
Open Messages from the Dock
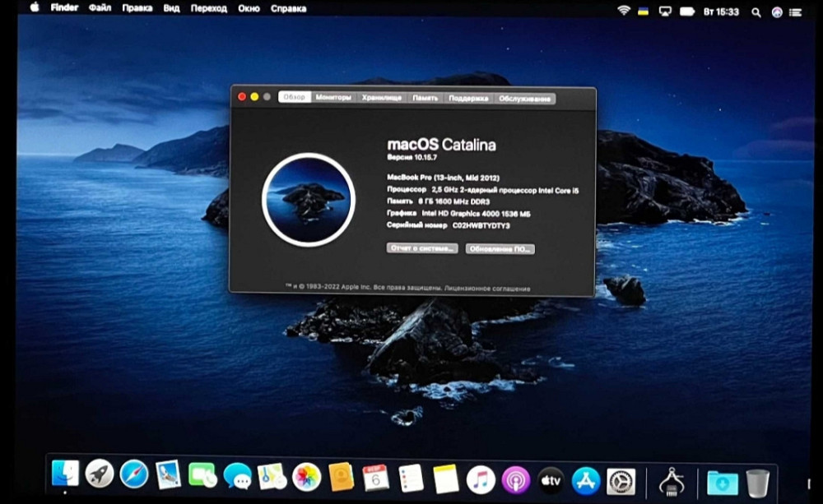239,475
